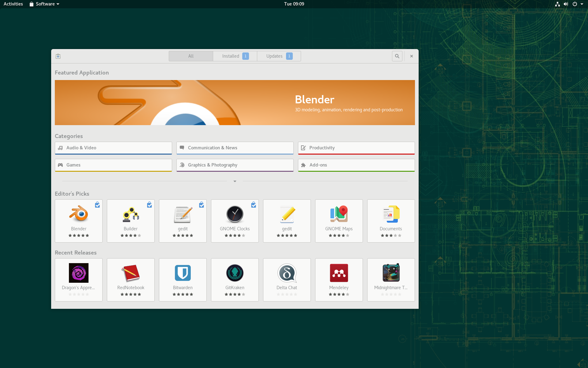Image resolution: width=588 pixels, height=368 pixels.
Task: Open the Blender app tile
Action: 79,221
